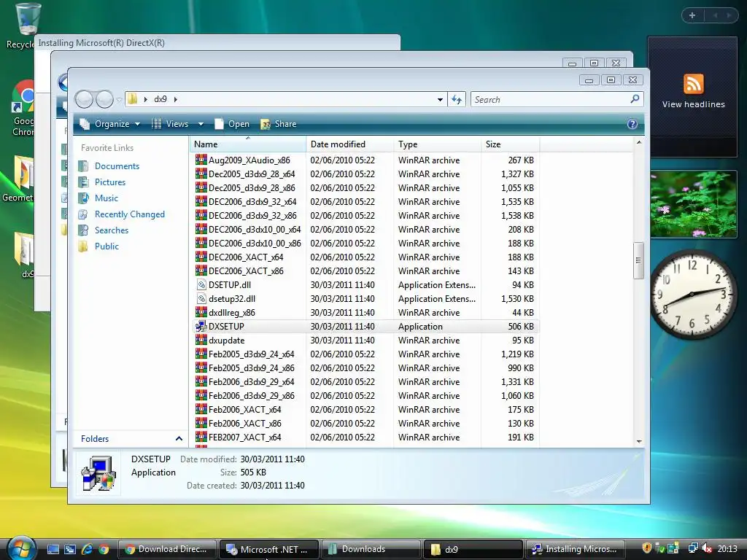Click the Open toolbar button
Image resolution: width=747 pixels, height=560 pixels.
[x=232, y=124]
